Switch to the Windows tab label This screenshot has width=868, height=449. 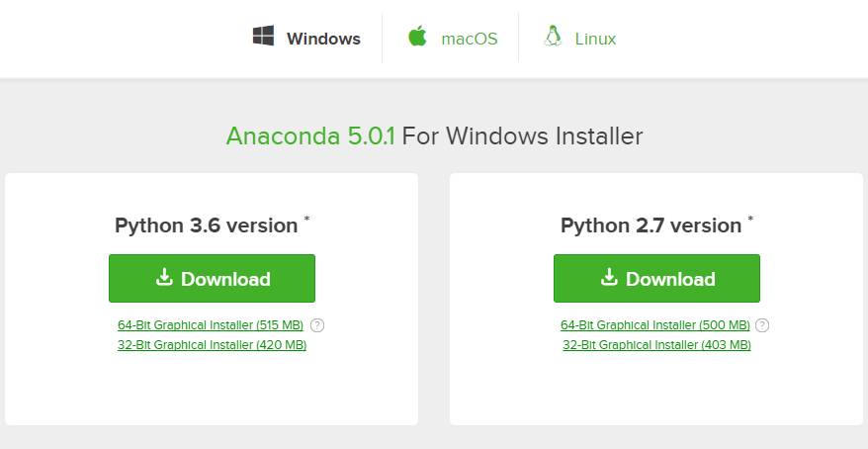[323, 40]
